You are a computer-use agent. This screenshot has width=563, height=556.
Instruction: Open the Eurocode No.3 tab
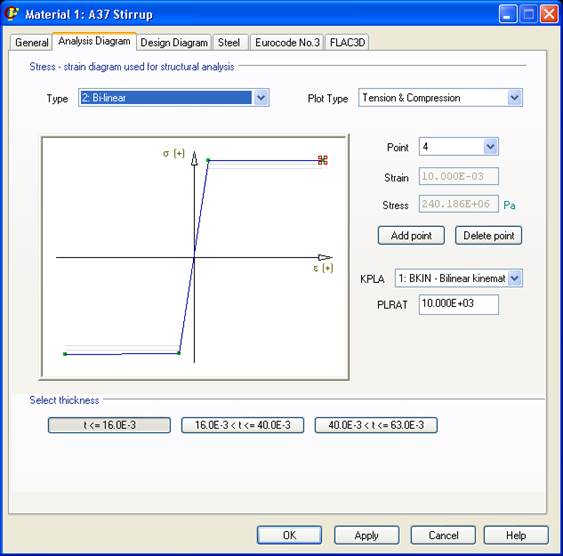click(x=287, y=42)
